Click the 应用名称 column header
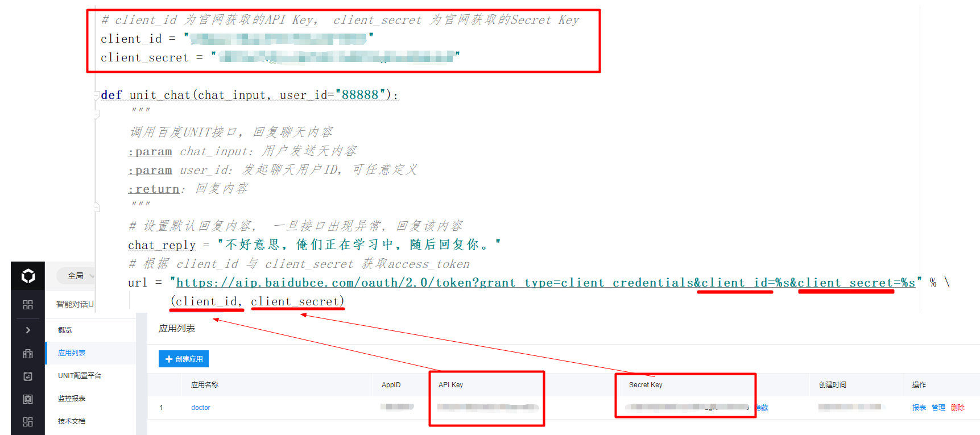This screenshot has height=435, width=980. click(205, 385)
